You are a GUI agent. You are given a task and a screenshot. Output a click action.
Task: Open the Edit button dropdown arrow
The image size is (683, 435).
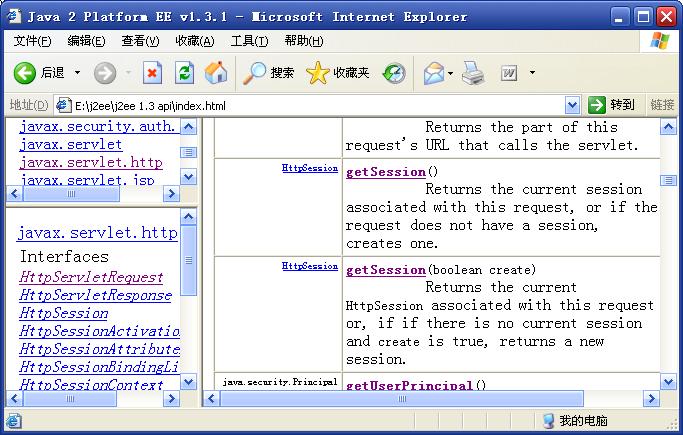click(532, 73)
